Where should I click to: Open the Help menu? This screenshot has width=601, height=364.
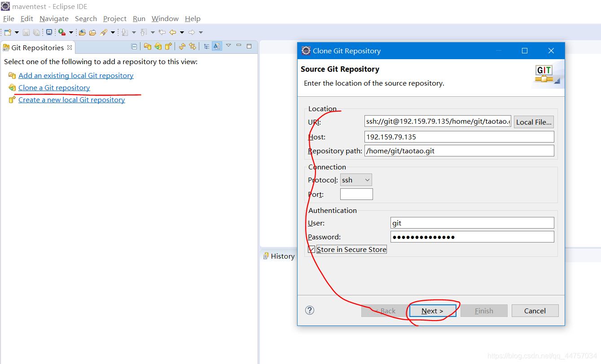coord(193,18)
